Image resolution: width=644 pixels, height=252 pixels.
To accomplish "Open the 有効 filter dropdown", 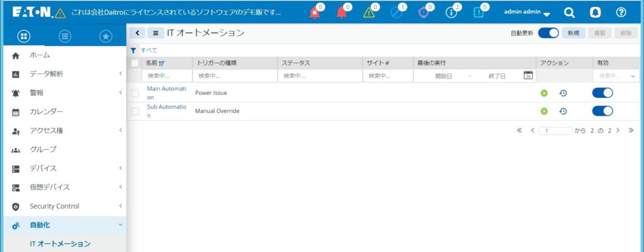I will point(616,76).
